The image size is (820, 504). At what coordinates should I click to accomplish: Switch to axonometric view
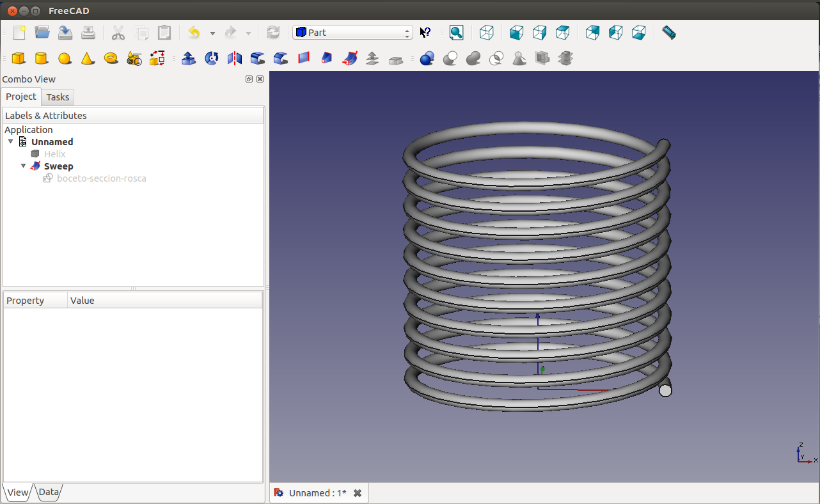point(487,33)
